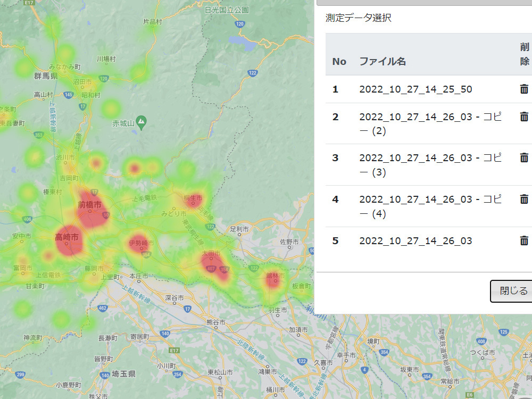Click 寄居町 label on the map
532x399 pixels.
pyautogui.click(x=140, y=336)
